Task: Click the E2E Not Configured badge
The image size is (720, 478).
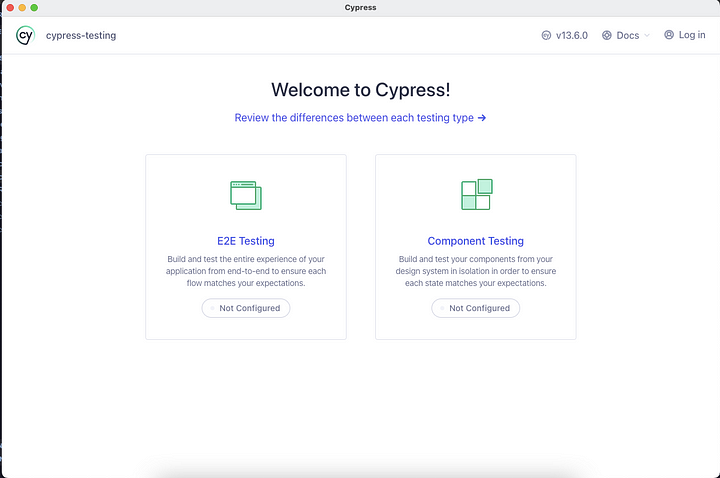Action: [246, 308]
